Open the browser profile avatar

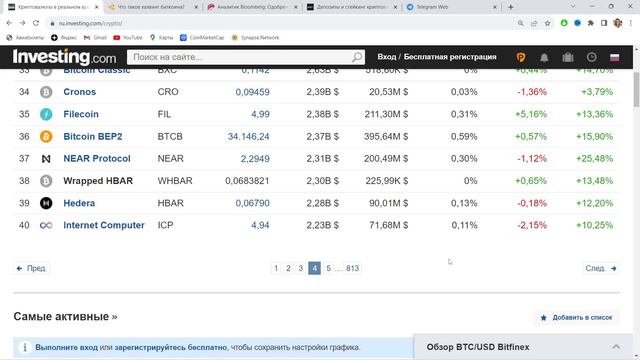(x=618, y=23)
